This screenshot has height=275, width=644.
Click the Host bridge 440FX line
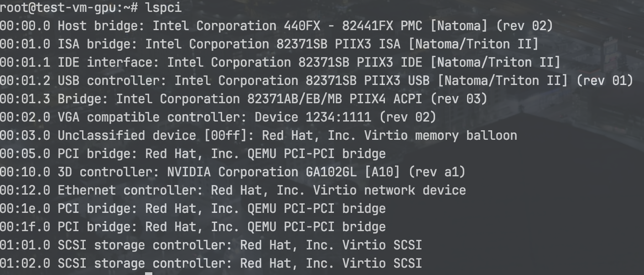276,26
